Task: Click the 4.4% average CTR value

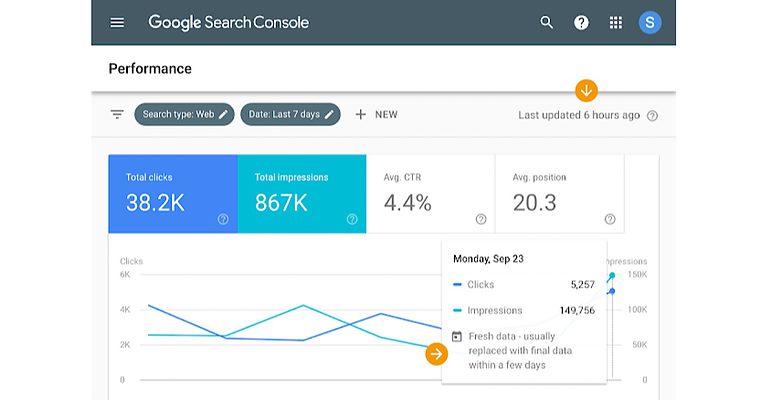Action: click(x=408, y=203)
